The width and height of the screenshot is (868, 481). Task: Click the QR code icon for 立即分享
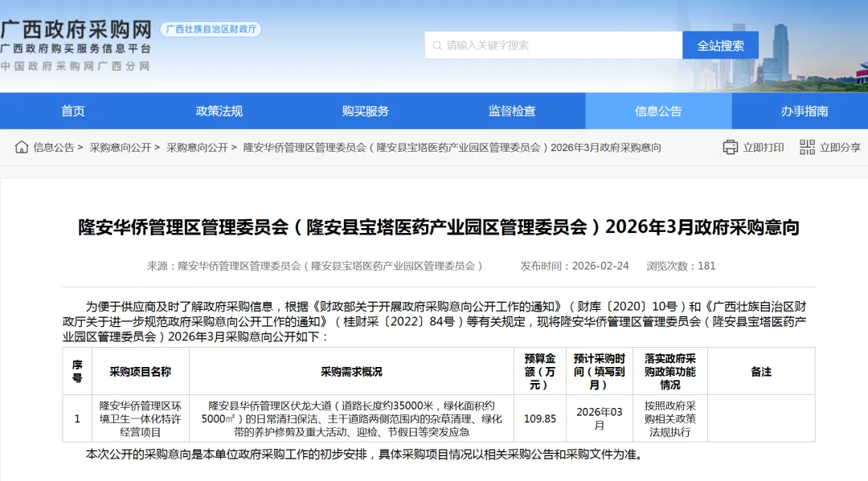point(807,147)
